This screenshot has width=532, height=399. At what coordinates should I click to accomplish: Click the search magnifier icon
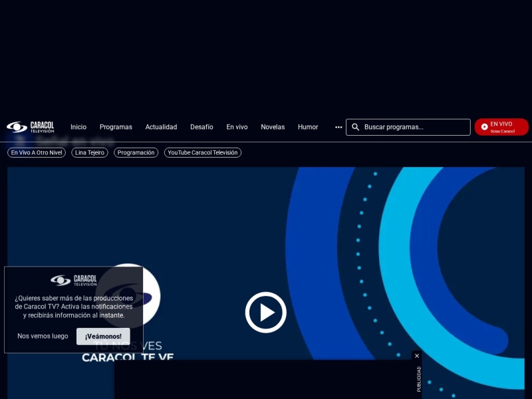pos(355,127)
